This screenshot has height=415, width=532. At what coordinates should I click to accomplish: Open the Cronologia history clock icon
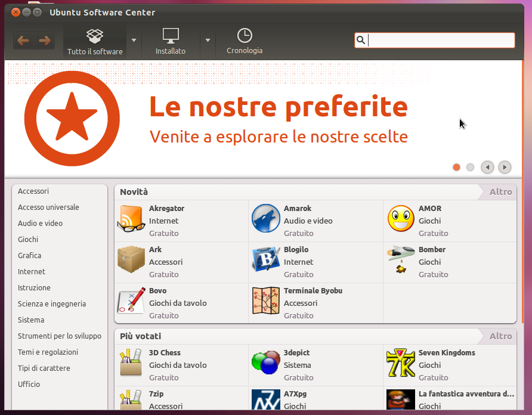click(245, 36)
